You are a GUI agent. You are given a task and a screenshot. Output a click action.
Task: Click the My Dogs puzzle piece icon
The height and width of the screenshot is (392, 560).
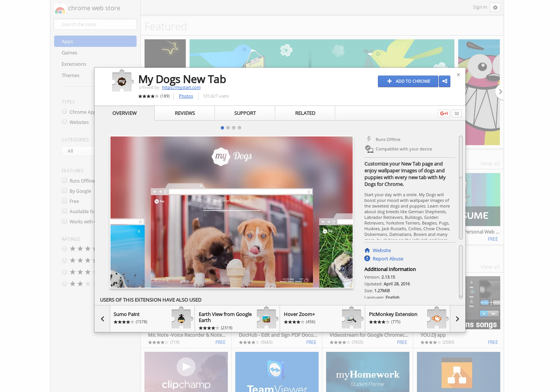122,81
